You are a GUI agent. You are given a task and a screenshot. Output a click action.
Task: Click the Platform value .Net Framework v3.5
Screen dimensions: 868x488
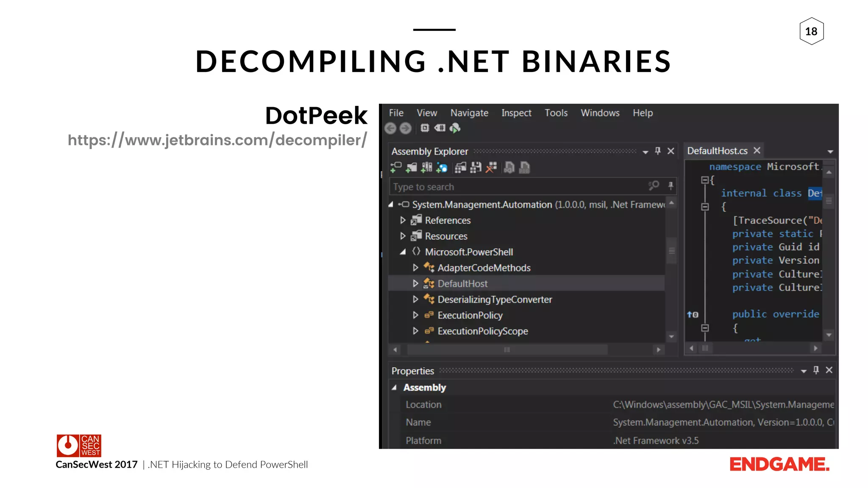click(656, 441)
